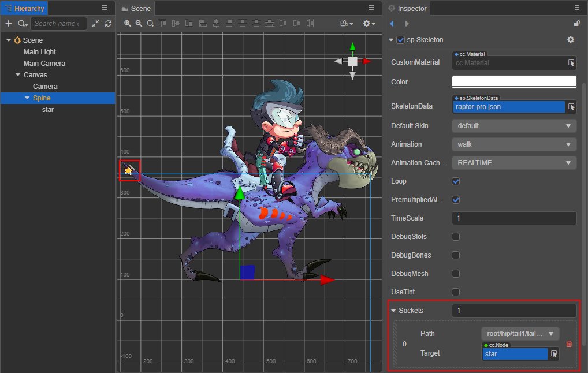Pick node for socket Target field
Image resolution: width=588 pixels, height=373 pixels.
click(x=554, y=353)
